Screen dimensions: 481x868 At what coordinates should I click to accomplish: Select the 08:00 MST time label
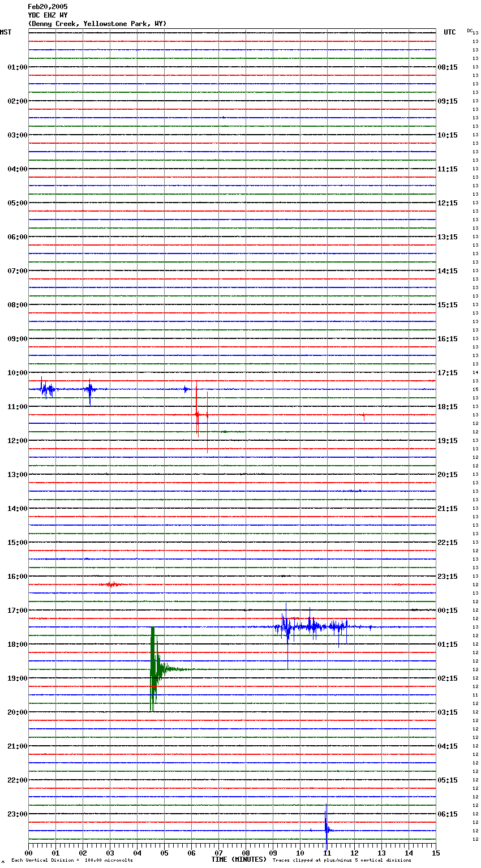pyautogui.click(x=18, y=305)
